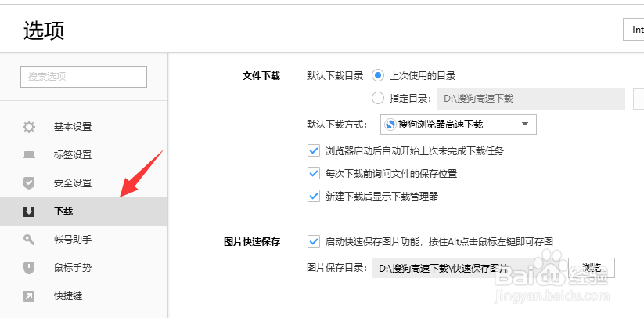
Task: Click the 搜索选项 search field
Action: click(84, 77)
